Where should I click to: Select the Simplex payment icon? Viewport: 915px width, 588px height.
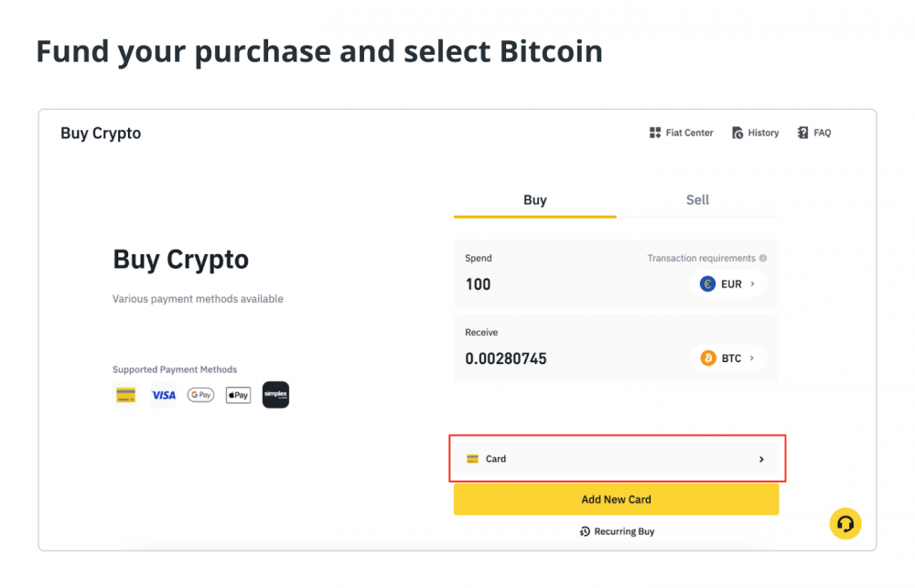click(x=275, y=395)
